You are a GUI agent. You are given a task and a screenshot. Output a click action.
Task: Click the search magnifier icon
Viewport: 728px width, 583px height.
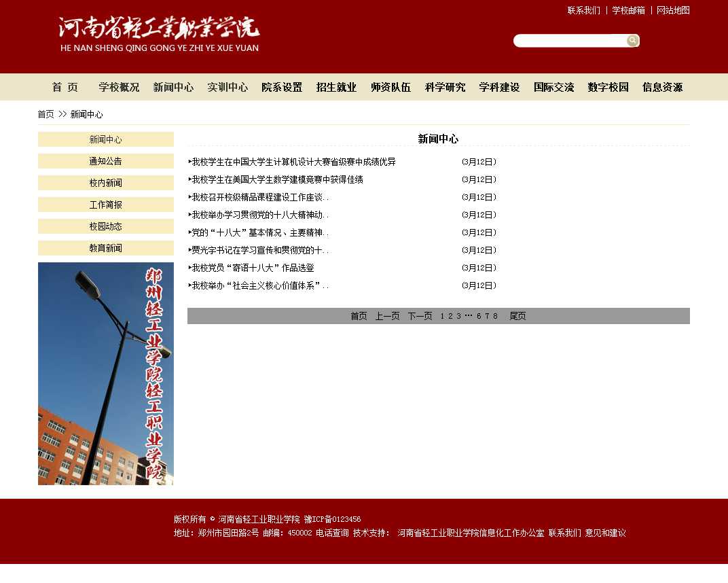click(x=632, y=41)
